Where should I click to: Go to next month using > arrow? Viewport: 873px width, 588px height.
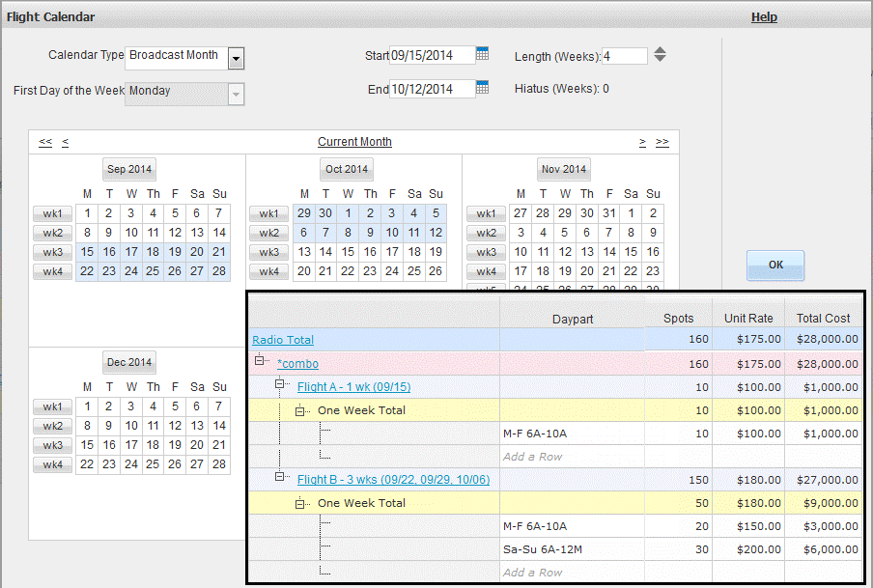(x=642, y=142)
